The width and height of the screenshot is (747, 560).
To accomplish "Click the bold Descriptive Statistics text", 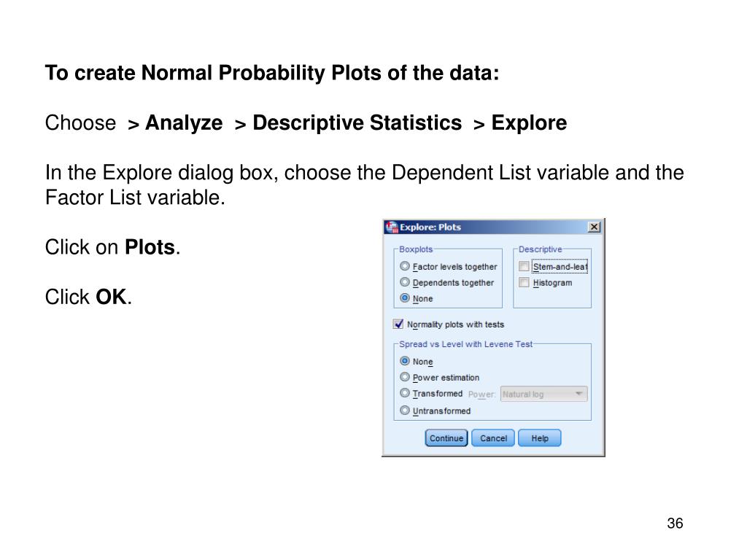I will [x=357, y=123].
